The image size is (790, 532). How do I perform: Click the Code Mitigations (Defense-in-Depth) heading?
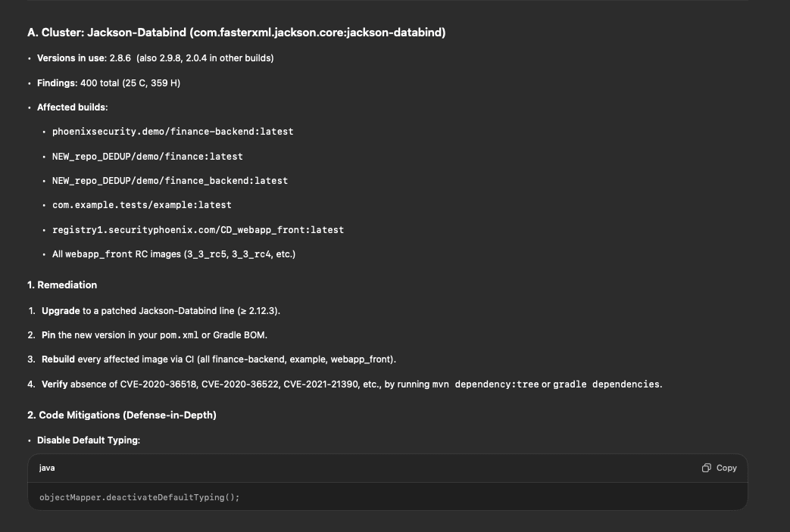tap(121, 415)
